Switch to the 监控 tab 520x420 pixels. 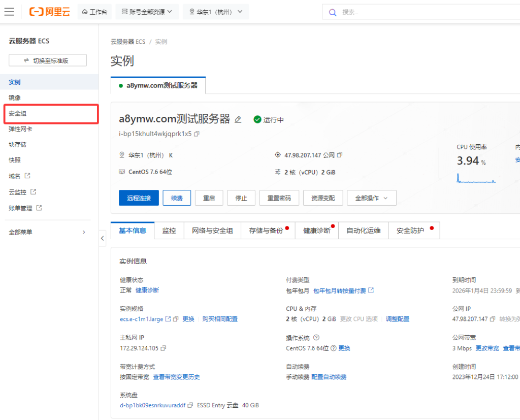pos(169,230)
